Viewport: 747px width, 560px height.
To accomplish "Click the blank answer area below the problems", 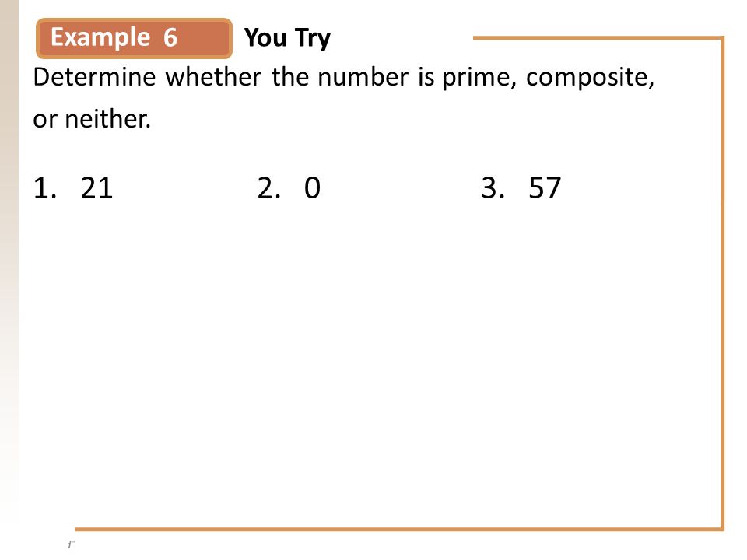I will click(x=372, y=362).
